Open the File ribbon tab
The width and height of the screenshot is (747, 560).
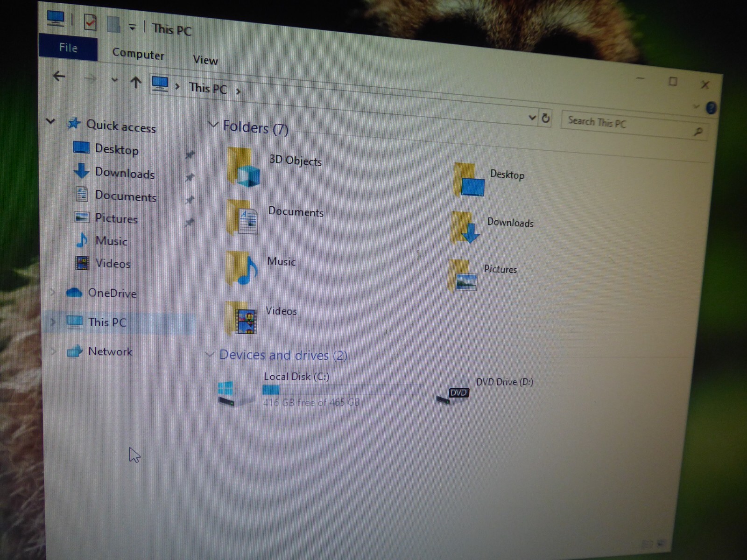click(x=68, y=48)
